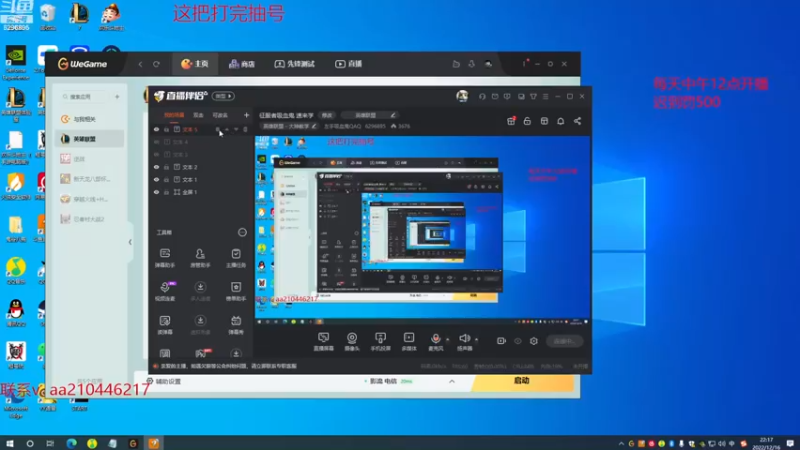Click the headset support icon in title bar
The image size is (800, 450).
tap(482, 96)
